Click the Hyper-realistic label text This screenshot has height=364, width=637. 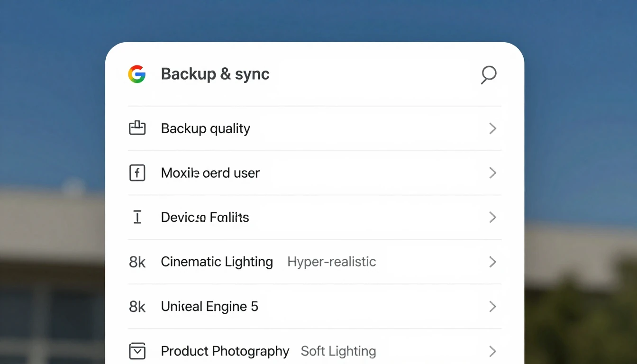[x=331, y=262]
